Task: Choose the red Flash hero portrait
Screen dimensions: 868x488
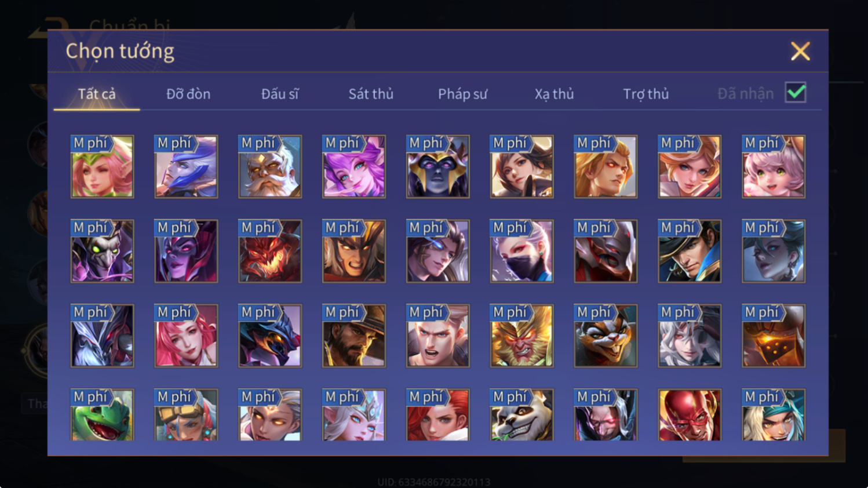Action: pyautogui.click(x=690, y=415)
